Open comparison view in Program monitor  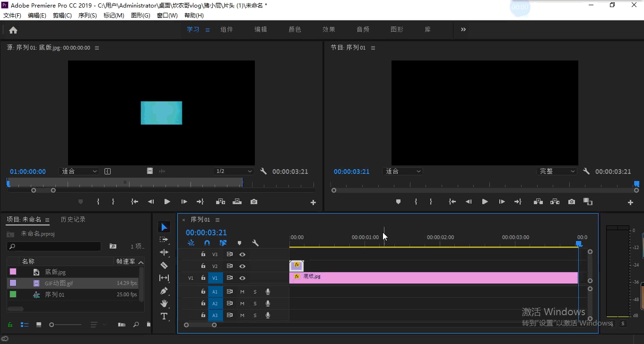(588, 202)
